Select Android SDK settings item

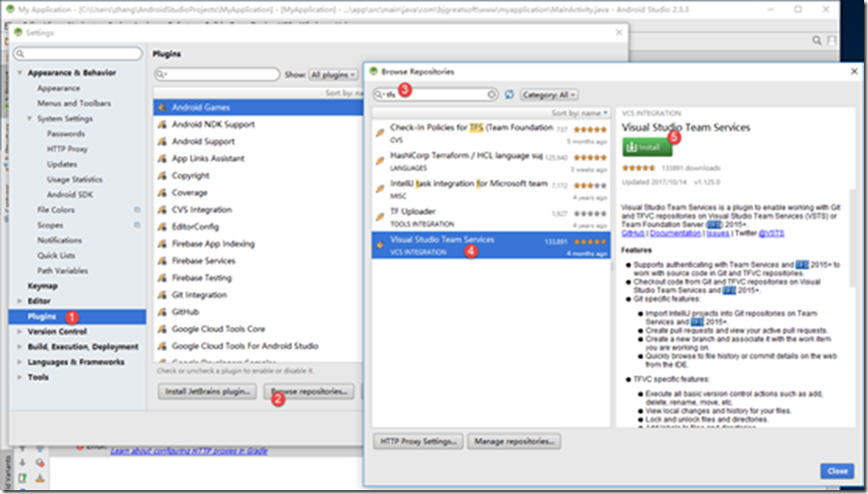(x=69, y=195)
